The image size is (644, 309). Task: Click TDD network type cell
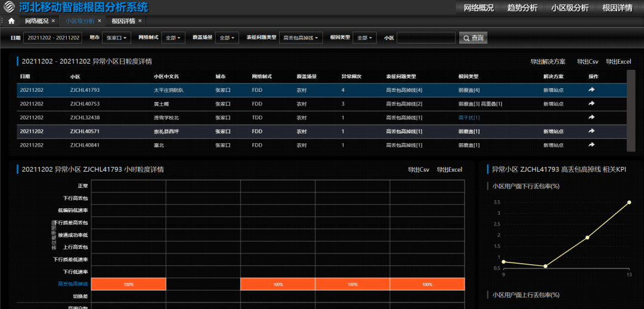pos(257,118)
